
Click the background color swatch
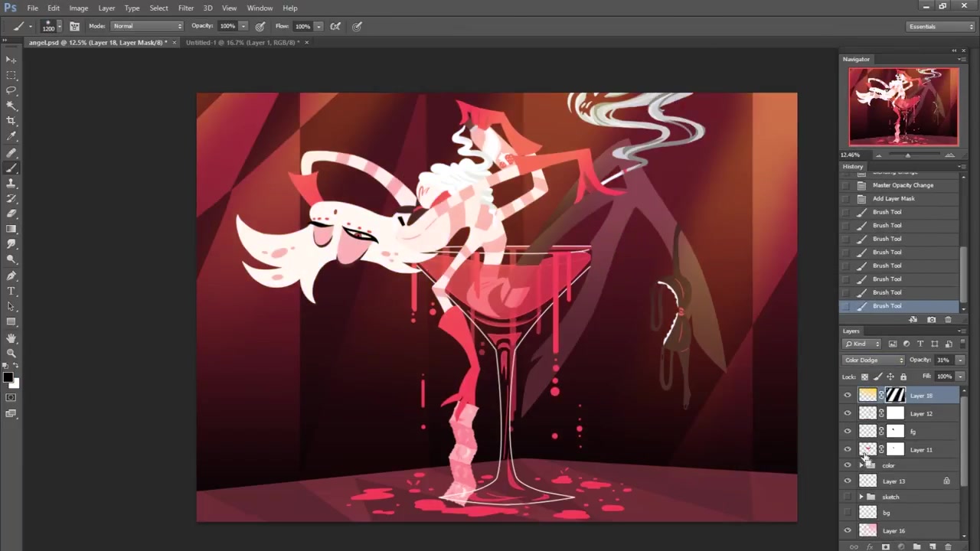coord(15,383)
